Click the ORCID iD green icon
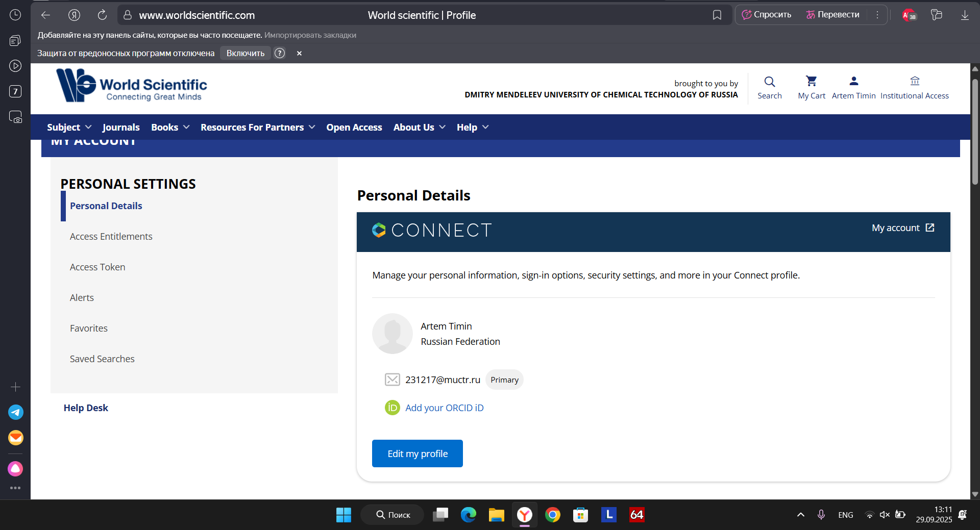This screenshot has width=980, height=530. 392,408
